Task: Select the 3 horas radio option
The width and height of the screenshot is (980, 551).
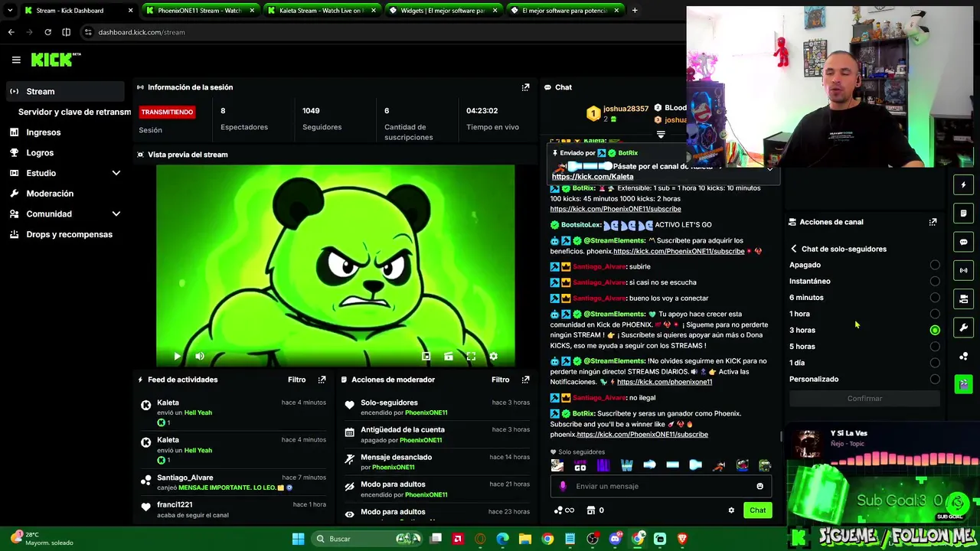Action: [935, 331]
